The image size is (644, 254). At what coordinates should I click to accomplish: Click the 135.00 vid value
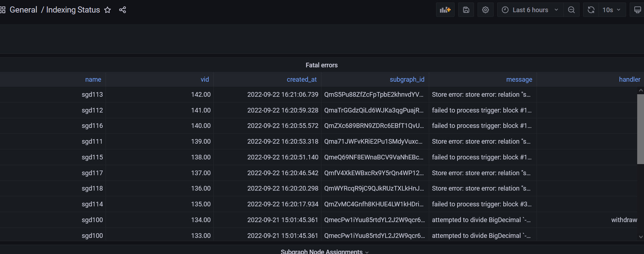[201, 204]
